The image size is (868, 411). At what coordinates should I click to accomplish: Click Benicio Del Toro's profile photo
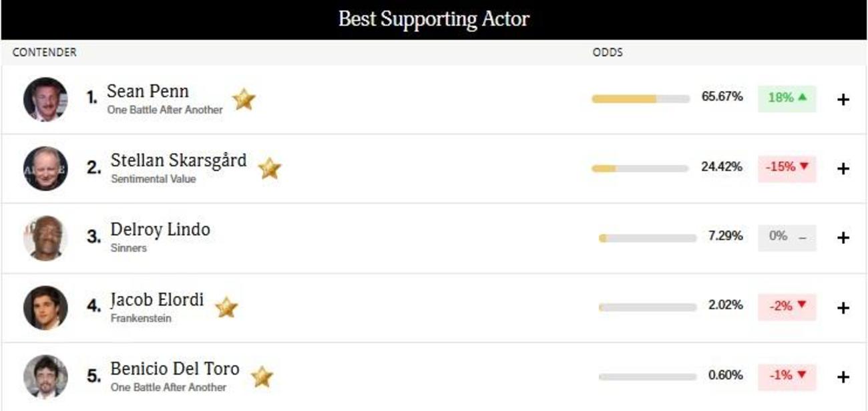point(45,376)
